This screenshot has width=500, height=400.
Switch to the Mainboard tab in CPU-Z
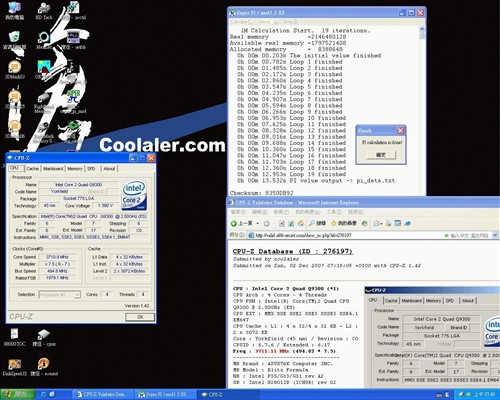[53, 169]
